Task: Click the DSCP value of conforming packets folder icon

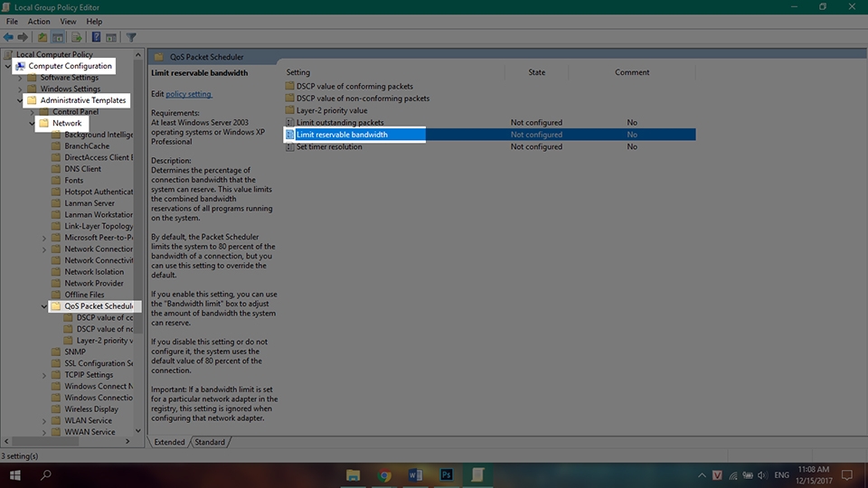Action: [289, 86]
